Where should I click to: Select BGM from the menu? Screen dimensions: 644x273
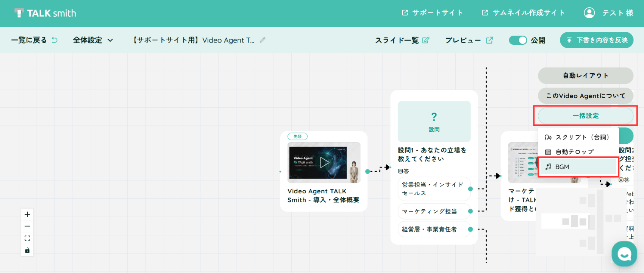coord(578,167)
